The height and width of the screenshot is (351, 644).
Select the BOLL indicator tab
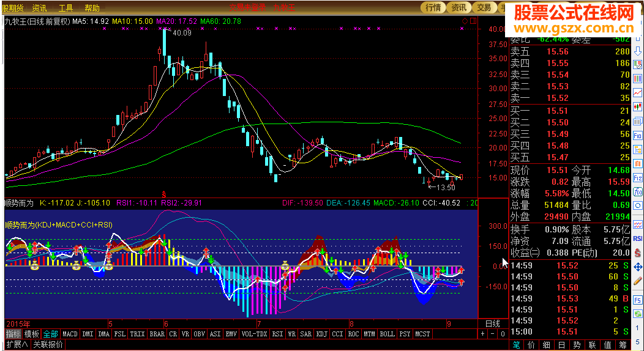point(388,334)
